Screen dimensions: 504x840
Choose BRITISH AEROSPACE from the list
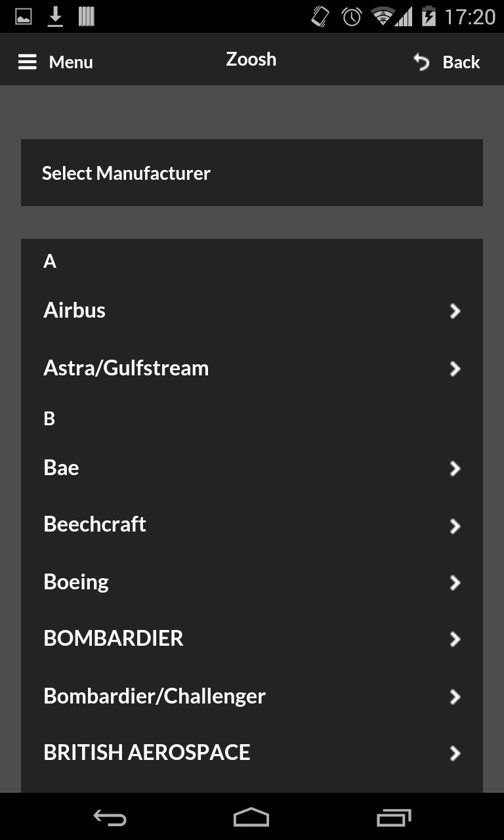point(147,753)
